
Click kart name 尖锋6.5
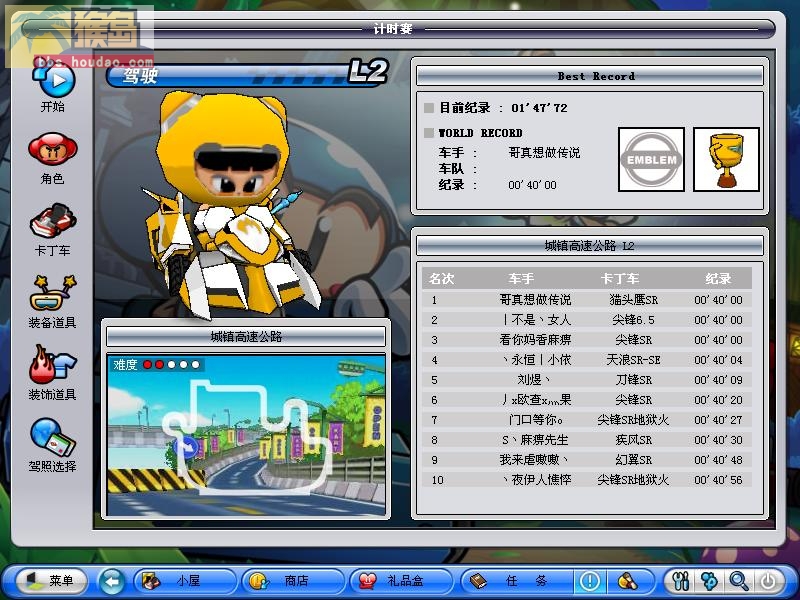633,320
